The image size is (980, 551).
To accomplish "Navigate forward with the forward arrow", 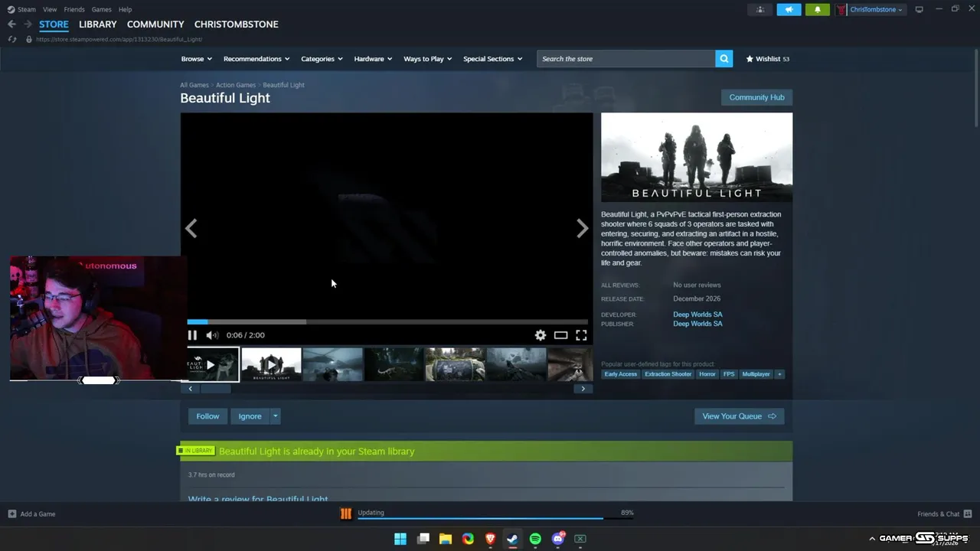I will [28, 24].
